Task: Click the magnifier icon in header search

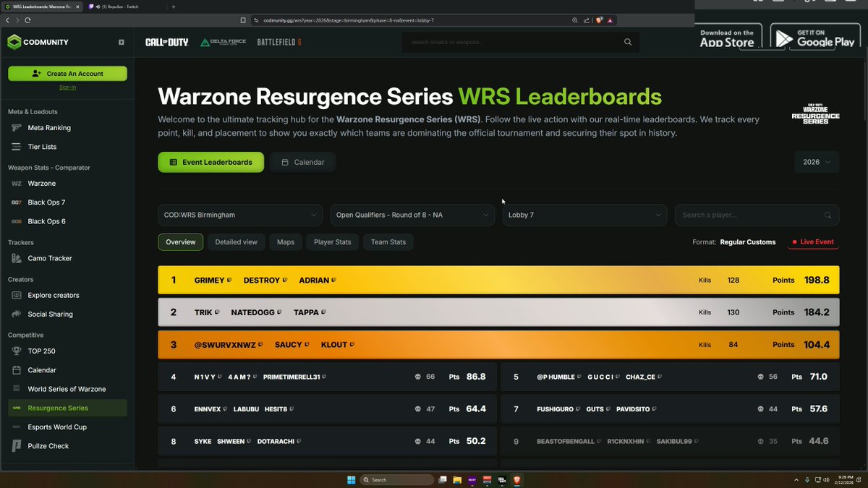Action: 628,42
